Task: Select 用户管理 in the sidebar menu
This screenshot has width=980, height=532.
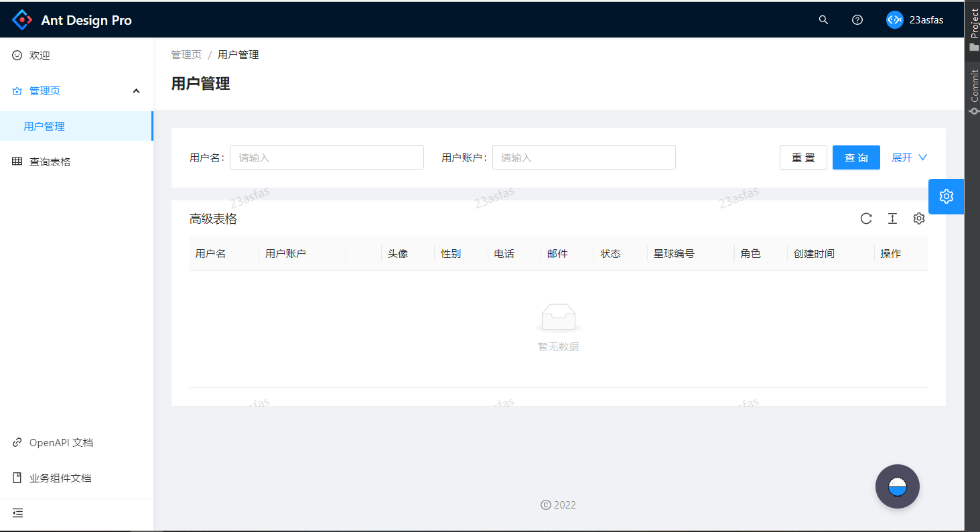Action: pyautogui.click(x=44, y=126)
